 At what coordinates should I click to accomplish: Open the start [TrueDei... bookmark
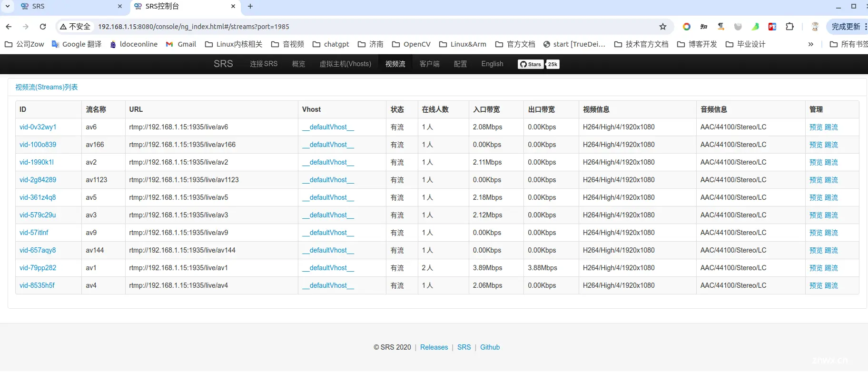pyautogui.click(x=574, y=44)
